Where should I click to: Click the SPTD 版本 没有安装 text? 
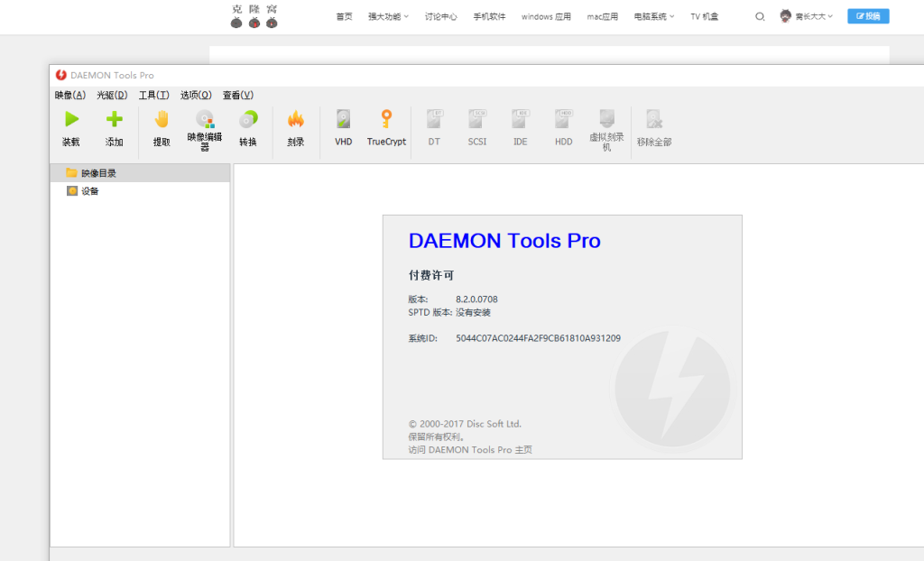click(449, 312)
